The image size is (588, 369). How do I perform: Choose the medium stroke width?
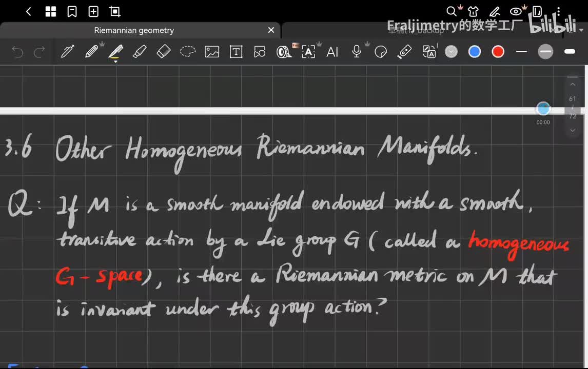(x=545, y=52)
